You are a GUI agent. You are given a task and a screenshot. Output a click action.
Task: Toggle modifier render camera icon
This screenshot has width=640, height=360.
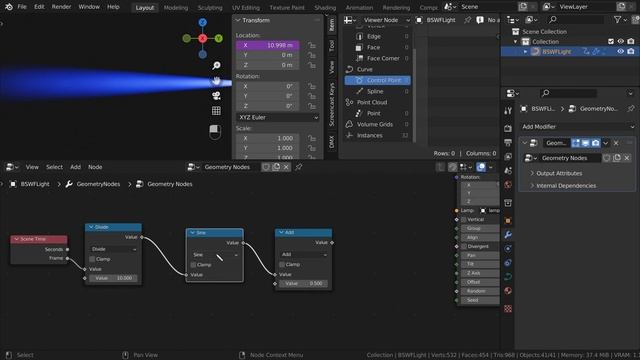click(x=596, y=143)
